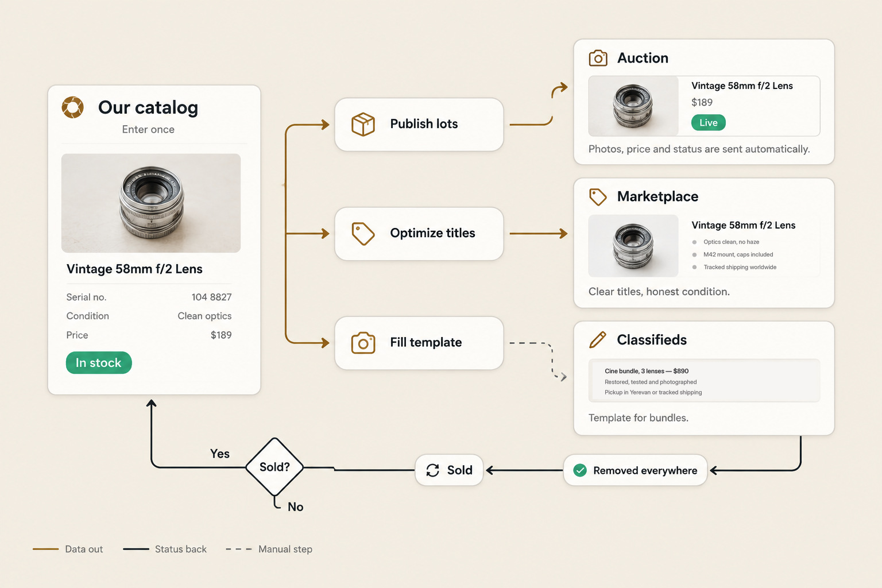The height and width of the screenshot is (588, 882).
Task: Click the camera icon in Fill template
Action: click(x=363, y=343)
